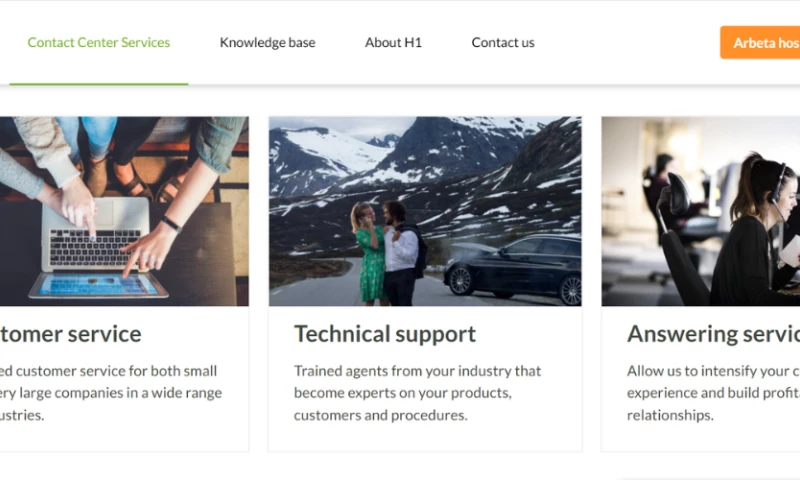The width and height of the screenshot is (800, 480).
Task: Click the Customer service heading
Action: coord(70,334)
